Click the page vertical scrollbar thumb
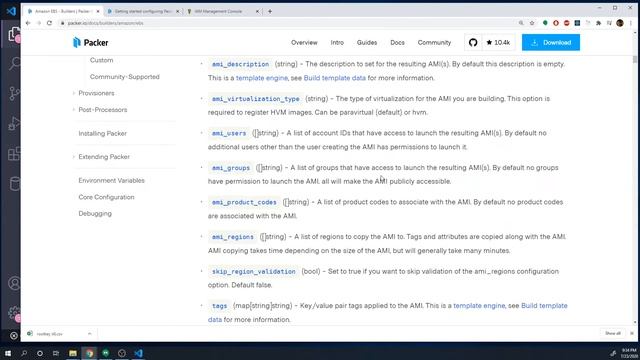 click(635, 60)
